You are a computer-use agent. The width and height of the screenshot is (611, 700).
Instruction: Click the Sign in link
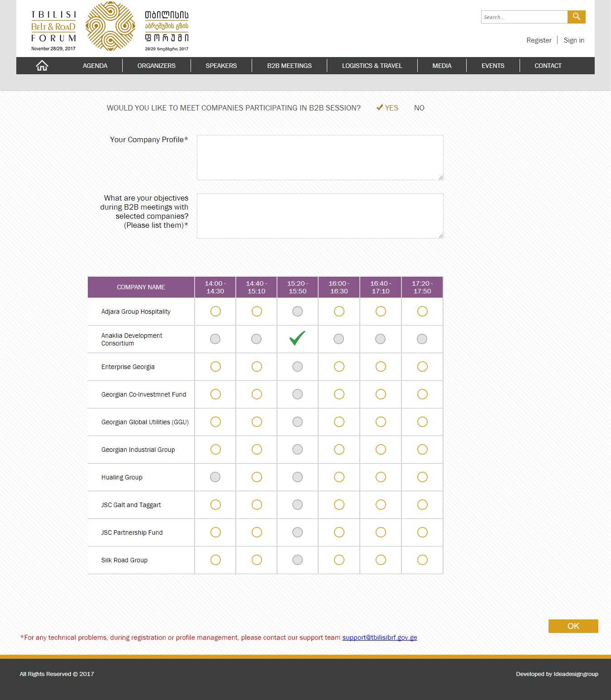point(574,40)
